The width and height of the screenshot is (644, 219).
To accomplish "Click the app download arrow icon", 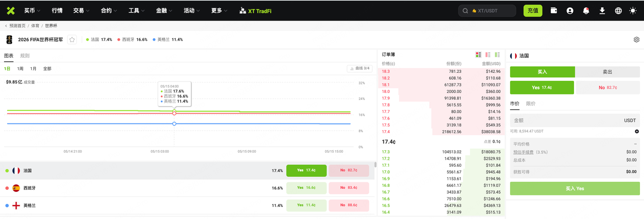I will (x=602, y=11).
